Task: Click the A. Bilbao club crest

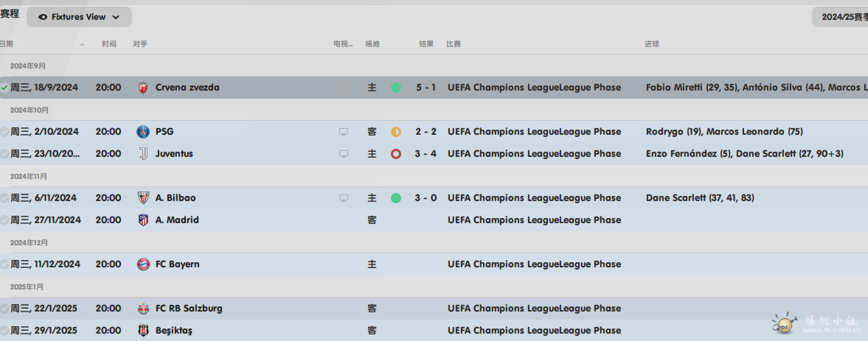Action: click(x=143, y=198)
